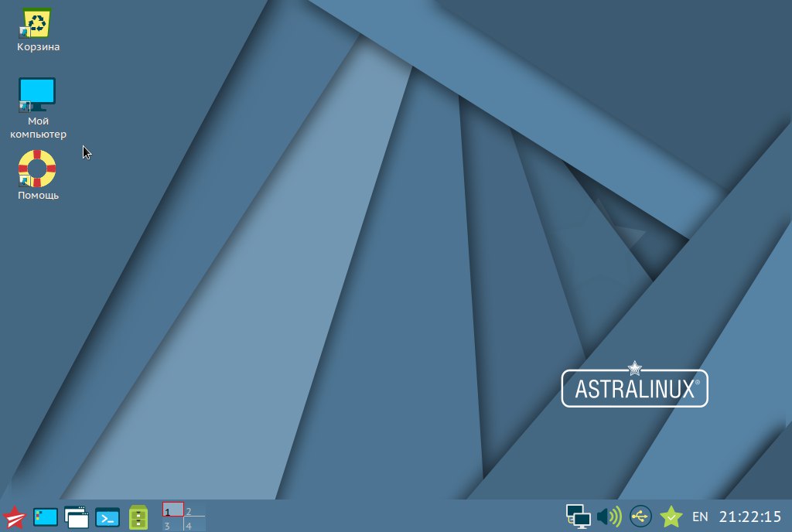
Task: Click the 21:22:15 clock
Action: pyautogui.click(x=750, y=517)
